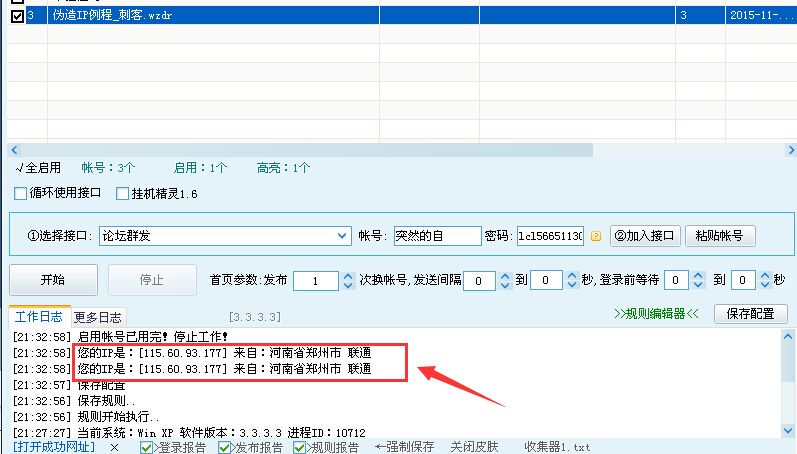Uncheck the 登录报告 checkbox
This screenshot has width=797, height=454.
tap(146, 447)
